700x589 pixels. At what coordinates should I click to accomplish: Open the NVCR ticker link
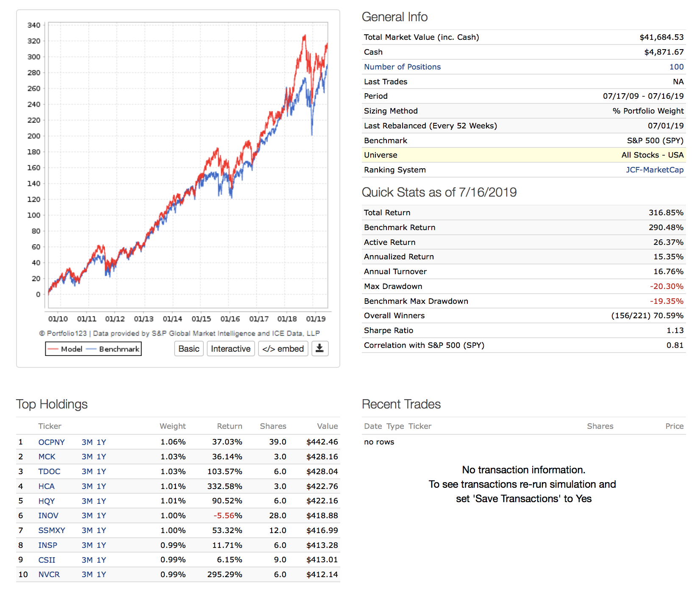49,575
